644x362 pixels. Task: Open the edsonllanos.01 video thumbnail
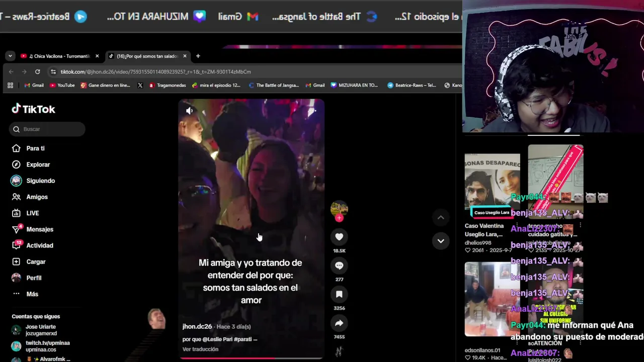[x=492, y=299]
